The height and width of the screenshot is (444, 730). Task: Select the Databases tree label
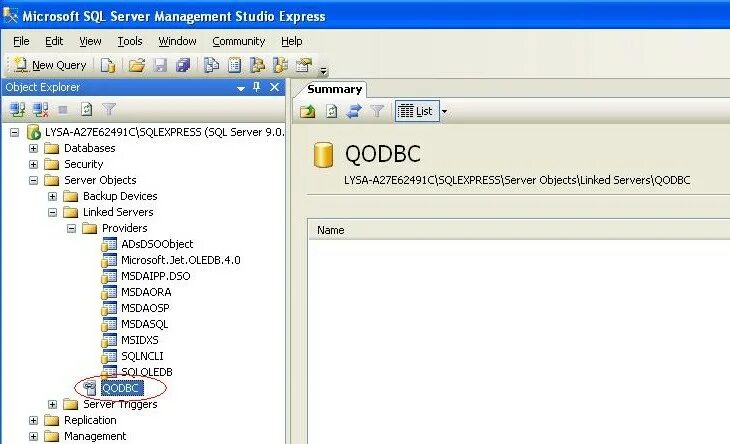point(89,148)
